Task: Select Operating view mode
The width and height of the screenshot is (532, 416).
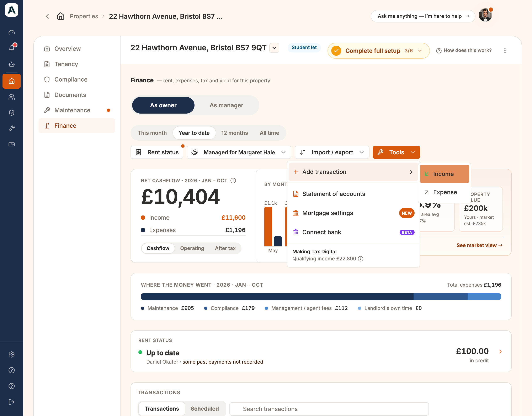Action: coord(192,248)
